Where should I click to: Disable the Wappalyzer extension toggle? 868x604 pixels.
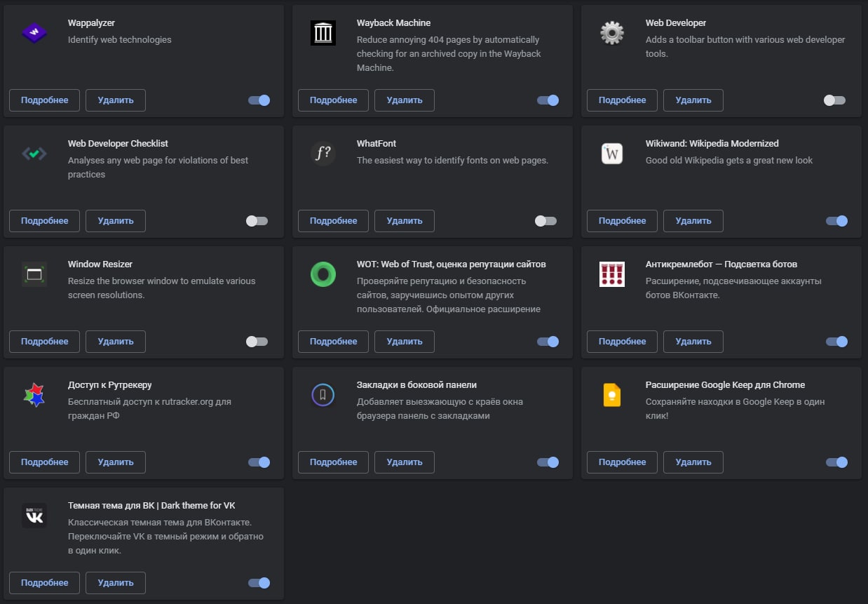(259, 100)
